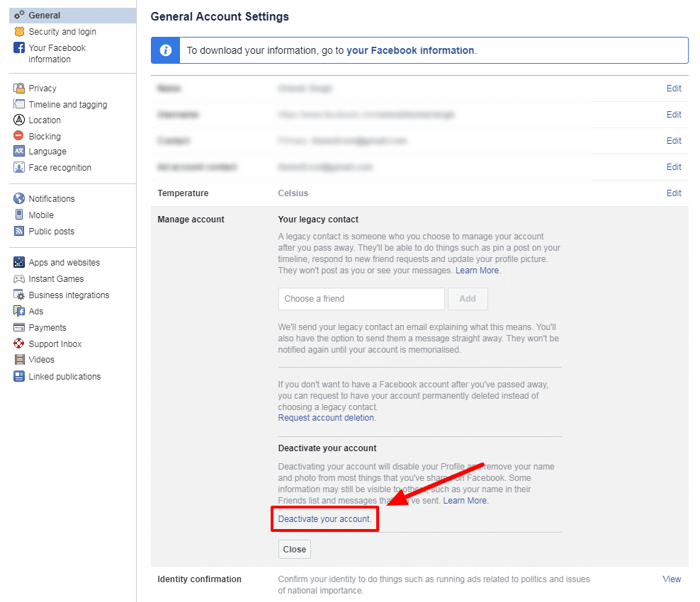Follow the 'your Facebook information' link

click(x=410, y=50)
